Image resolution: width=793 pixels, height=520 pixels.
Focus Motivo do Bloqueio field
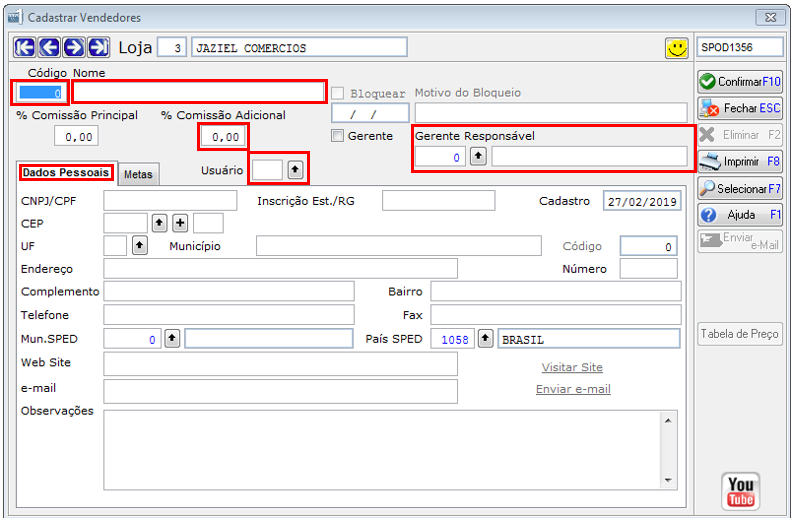pos(551,113)
